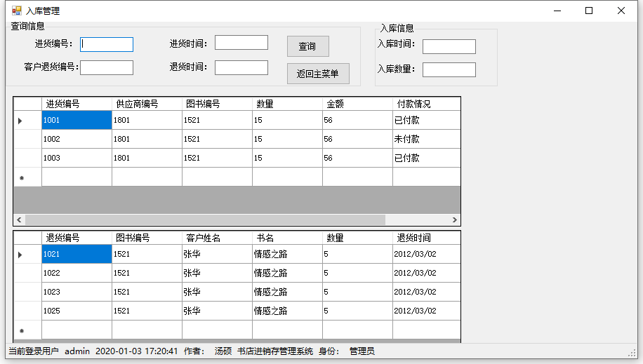
Task: Click the 1521 book cell in row 1021
Action: click(147, 254)
